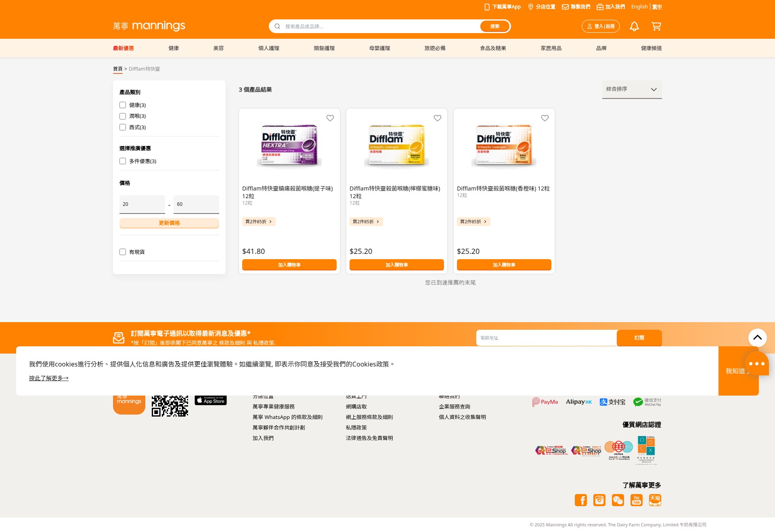Click 分店位置 store locator link
This screenshot has height=532, width=775.
pyautogui.click(x=542, y=7)
